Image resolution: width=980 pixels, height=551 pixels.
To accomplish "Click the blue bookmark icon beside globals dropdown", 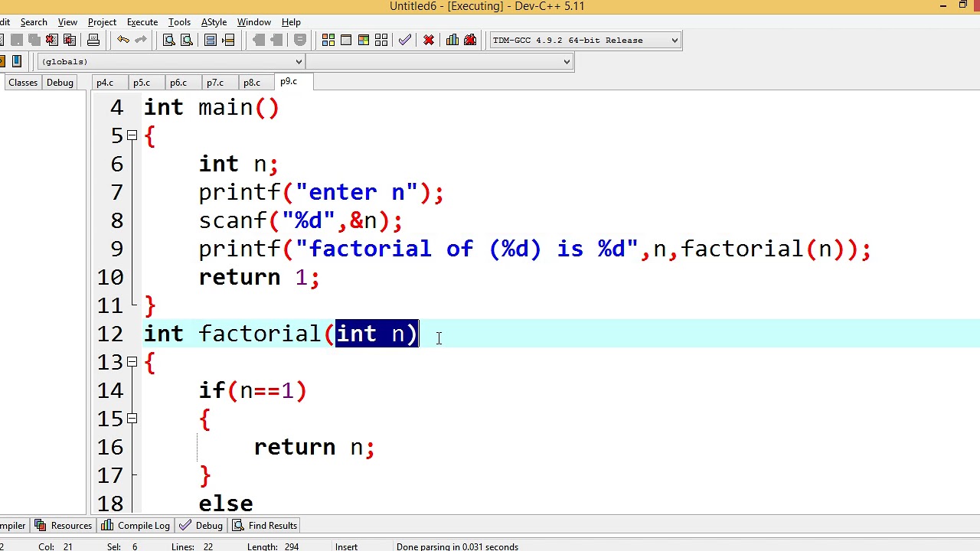I will (x=17, y=61).
